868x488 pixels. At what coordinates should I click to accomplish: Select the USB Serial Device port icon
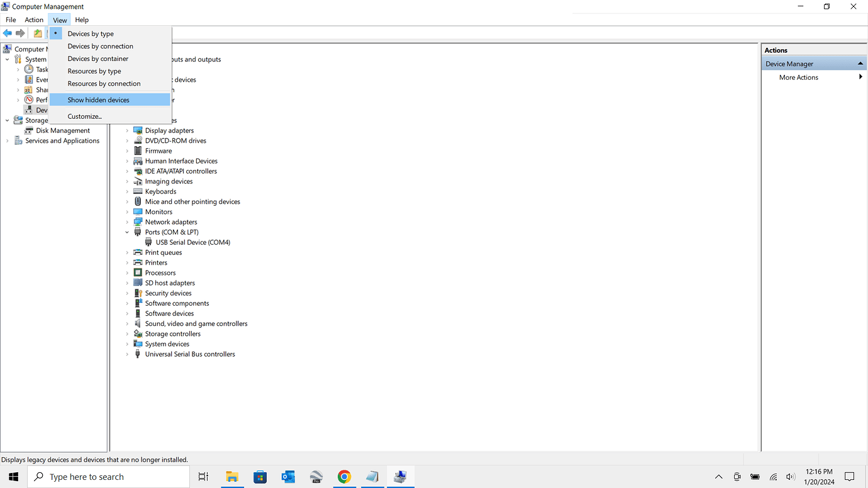click(x=148, y=242)
